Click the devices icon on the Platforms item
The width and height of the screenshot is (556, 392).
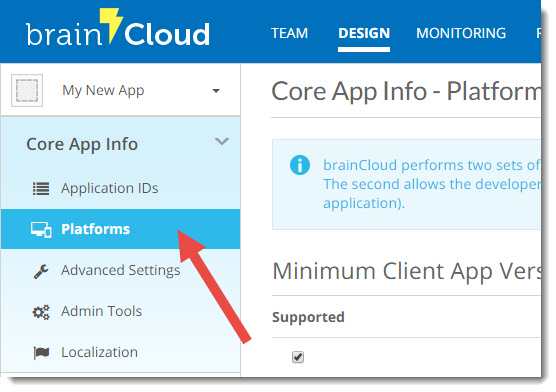pos(41,230)
